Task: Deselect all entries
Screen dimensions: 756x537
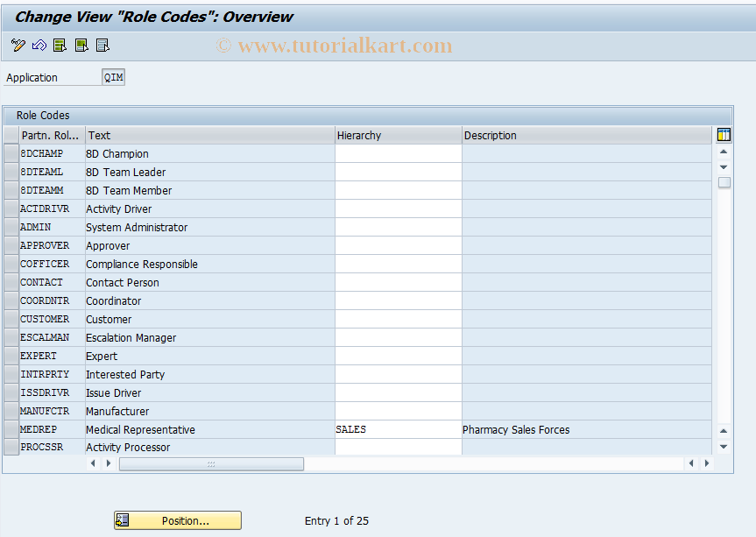Action: click(x=102, y=45)
